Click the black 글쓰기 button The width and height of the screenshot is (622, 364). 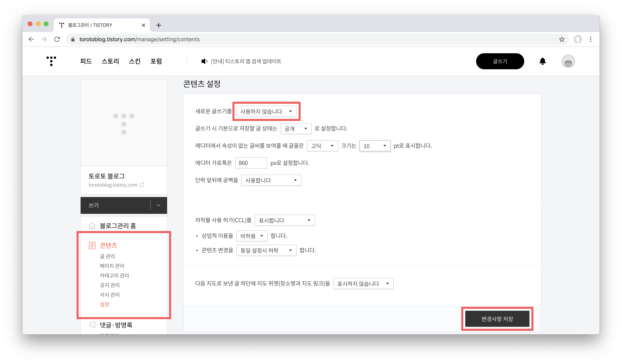pyautogui.click(x=500, y=61)
